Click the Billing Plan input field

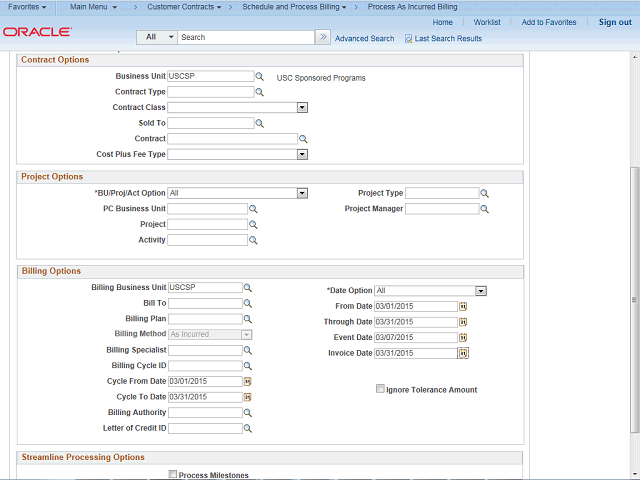tap(205, 319)
